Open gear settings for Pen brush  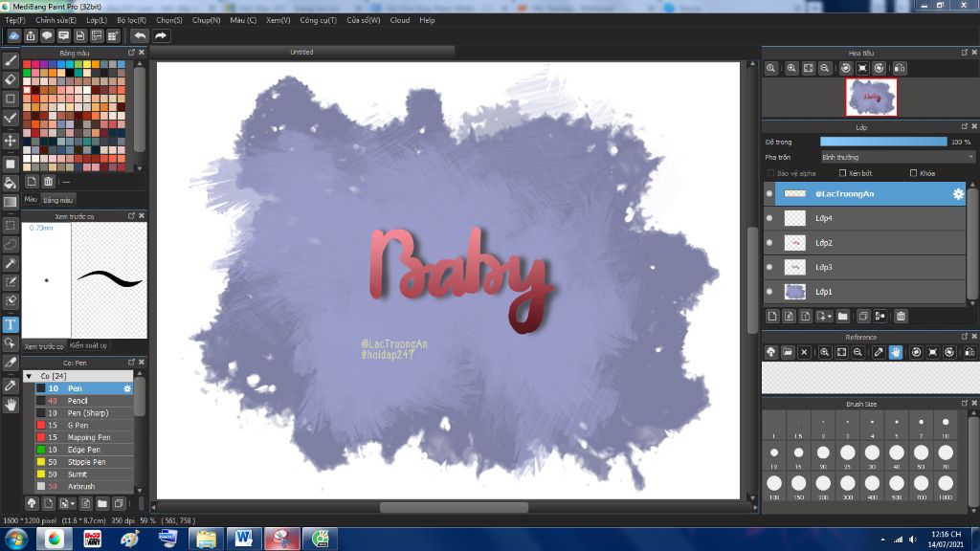click(127, 388)
